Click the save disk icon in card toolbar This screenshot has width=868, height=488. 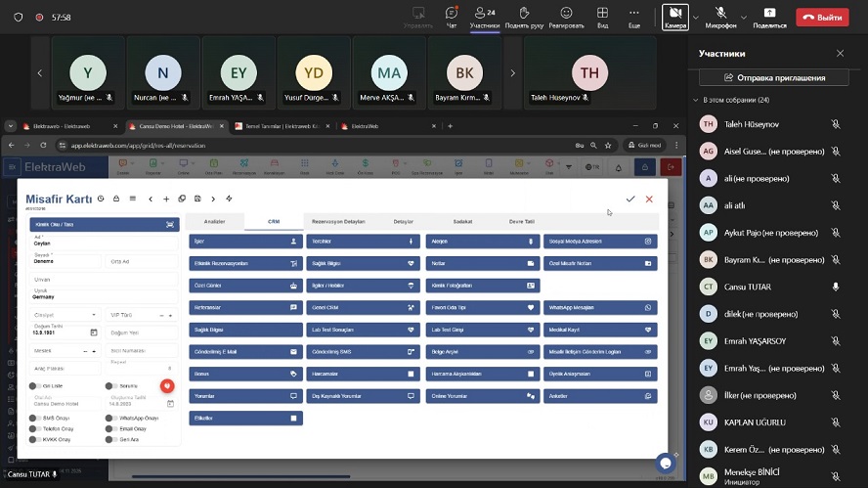click(x=197, y=200)
